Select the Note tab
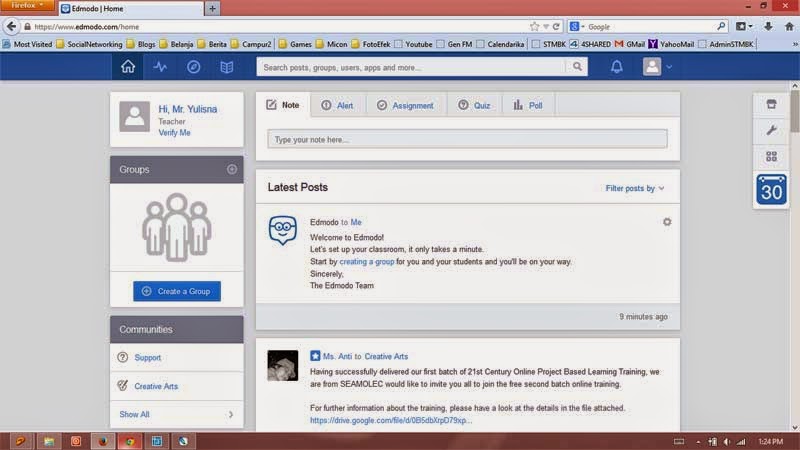800x450 pixels. [x=283, y=105]
